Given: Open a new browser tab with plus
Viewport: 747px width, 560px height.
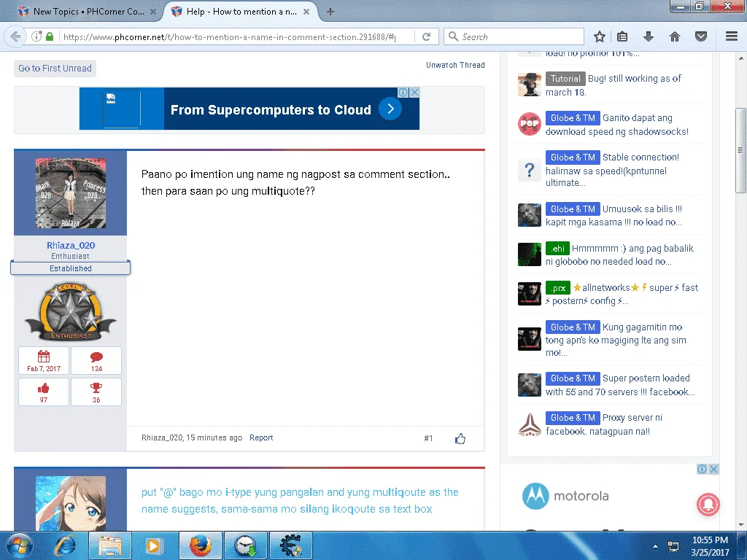Looking at the screenshot, I should (330, 12).
